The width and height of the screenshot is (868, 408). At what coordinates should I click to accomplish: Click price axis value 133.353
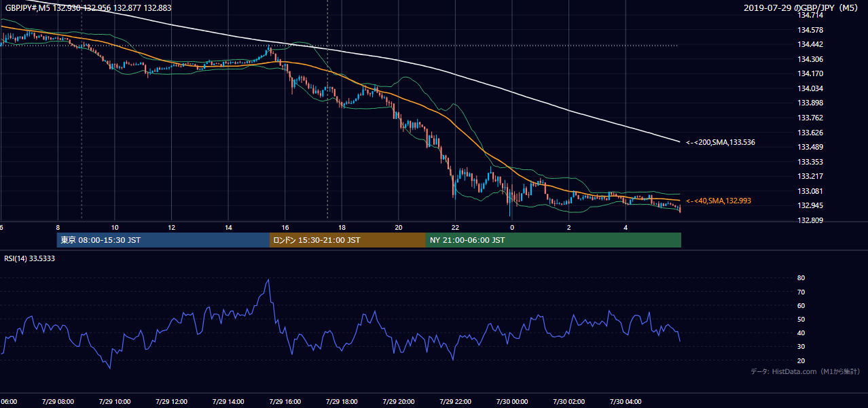pos(809,162)
